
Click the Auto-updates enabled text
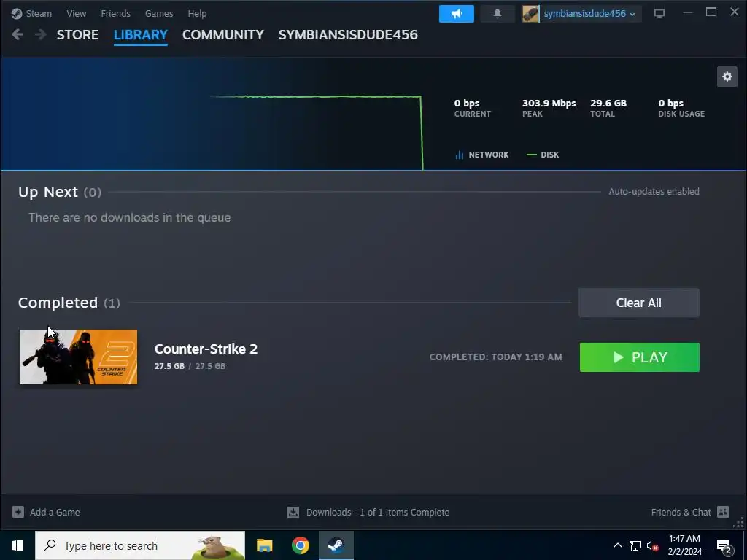[654, 192]
